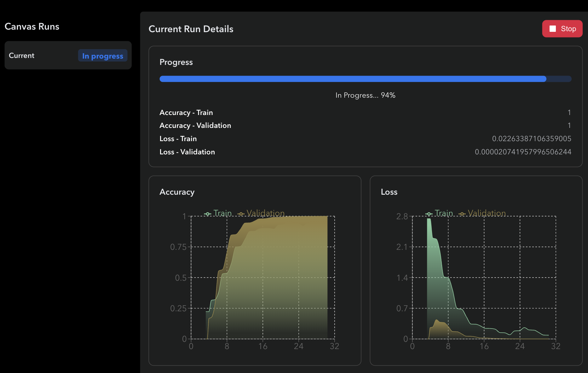Click the square stop icon in the Stop button
588x373 pixels.
[x=552, y=28]
